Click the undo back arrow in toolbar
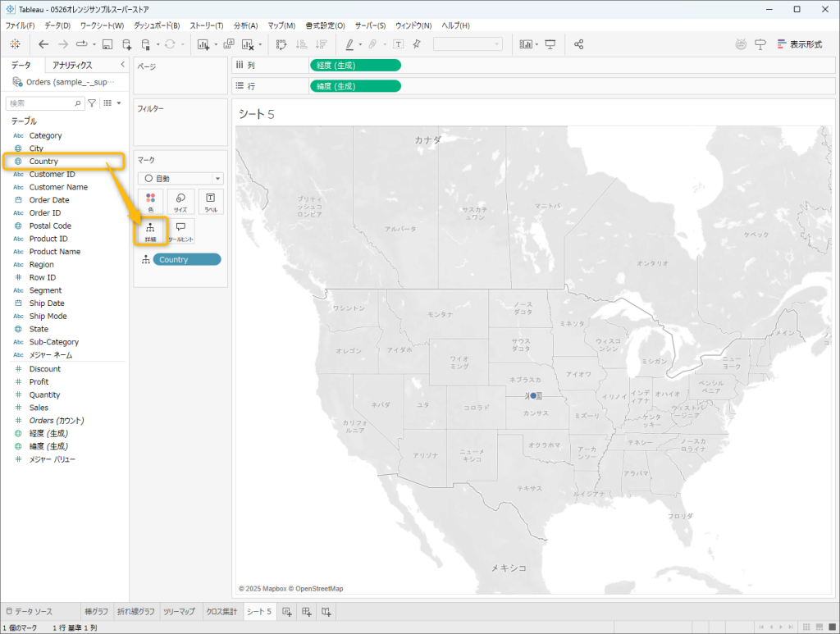Viewport: 840px width, 634px height. coord(43,44)
